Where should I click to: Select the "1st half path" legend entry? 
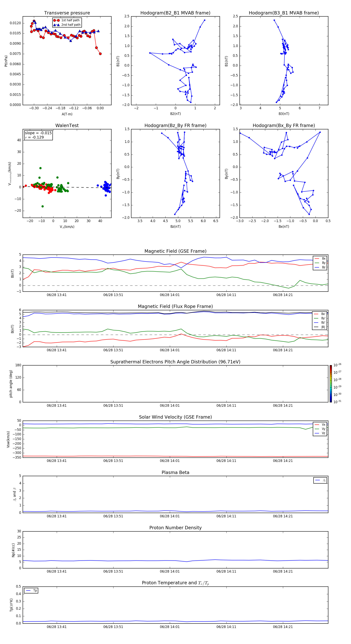coord(67,20)
